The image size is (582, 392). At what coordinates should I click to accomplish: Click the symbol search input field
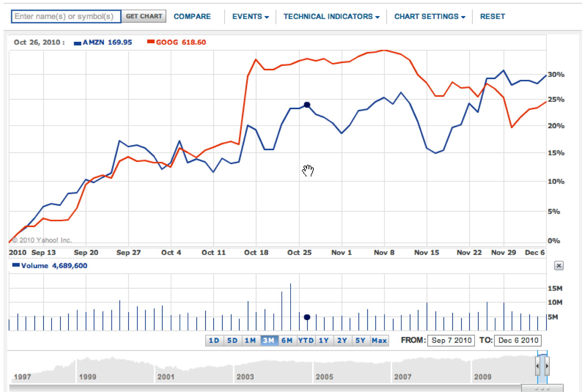pyautogui.click(x=66, y=16)
